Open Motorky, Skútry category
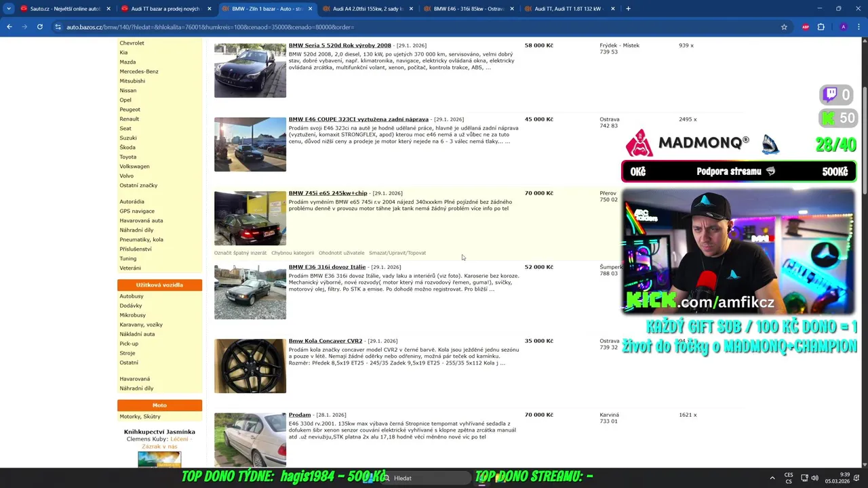 point(140,417)
